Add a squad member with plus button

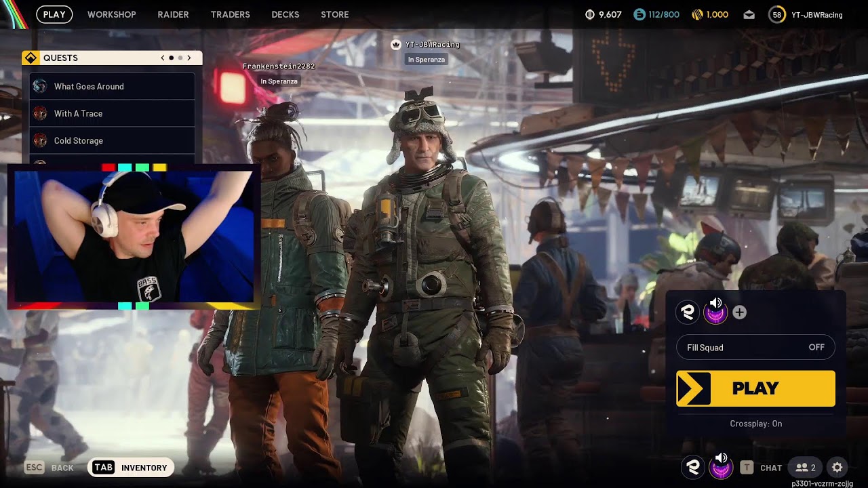tap(740, 312)
